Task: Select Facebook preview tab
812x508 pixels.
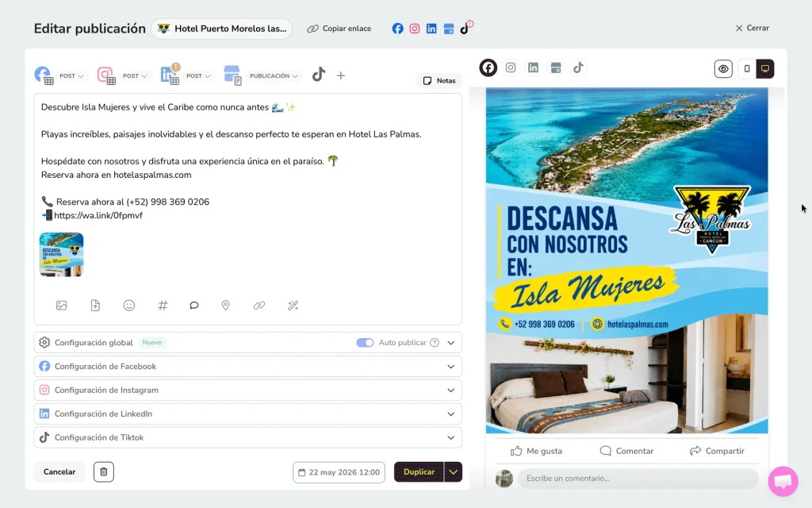Action: coord(488,68)
